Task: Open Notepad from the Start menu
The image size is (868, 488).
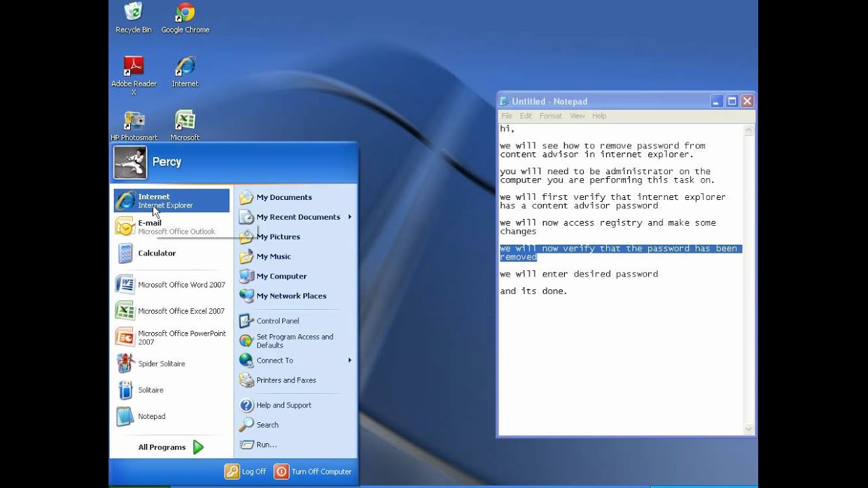Action: pos(172,416)
